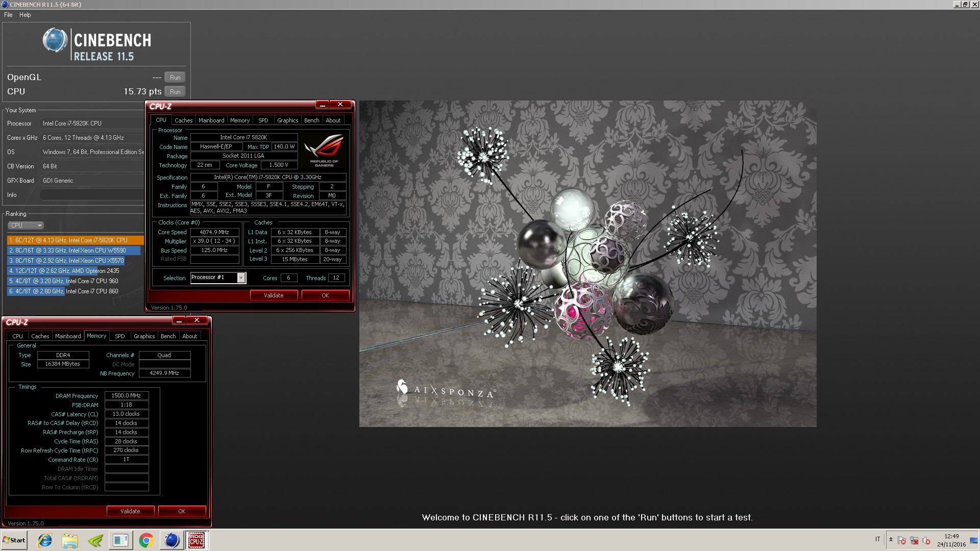This screenshot has height=551, width=980.
Task: Open About tab in lower CPU-Z window
Action: (190, 336)
